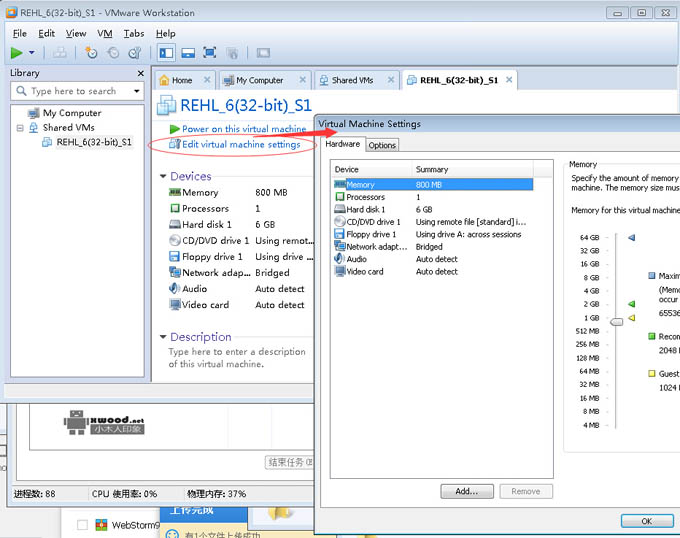Image resolution: width=680 pixels, height=538 pixels.
Task: Collapse the Shared VMs tree node
Action: tap(20, 128)
